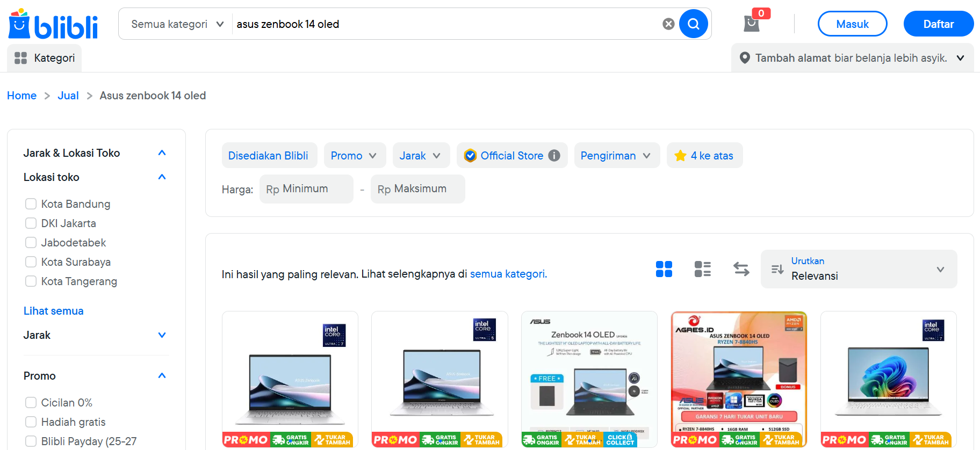Image resolution: width=980 pixels, height=450 pixels.
Task: Click Official Store info icon
Action: click(554, 156)
